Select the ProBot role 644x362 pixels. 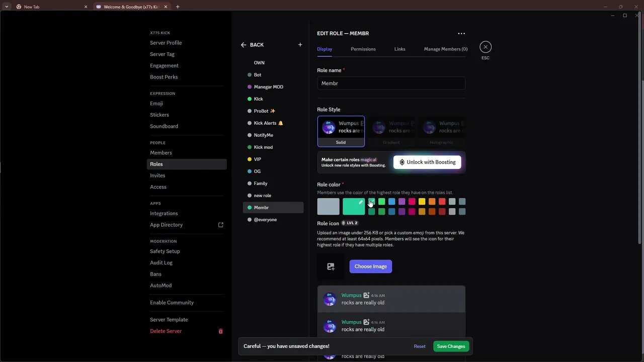click(x=273, y=111)
